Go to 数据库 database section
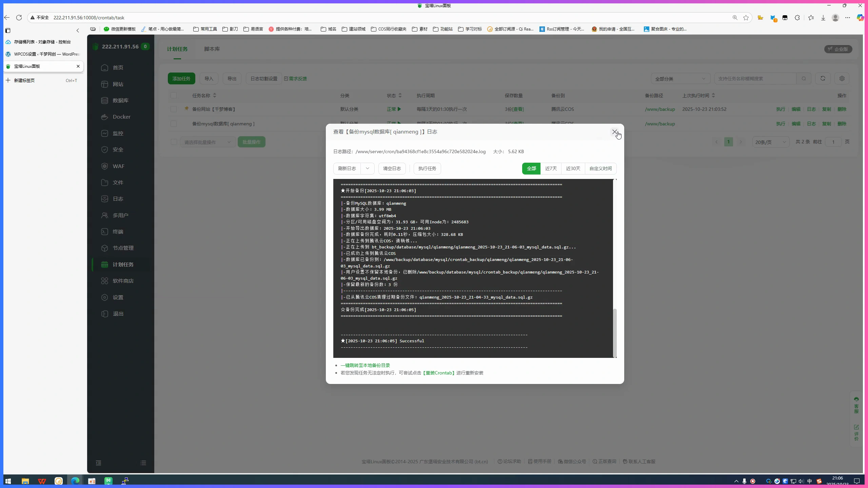 tap(121, 100)
